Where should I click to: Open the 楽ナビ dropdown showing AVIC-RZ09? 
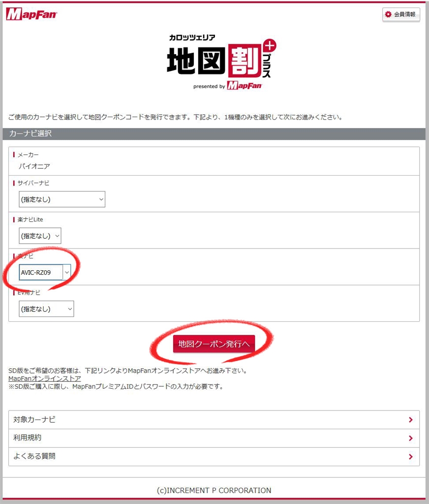coord(45,272)
